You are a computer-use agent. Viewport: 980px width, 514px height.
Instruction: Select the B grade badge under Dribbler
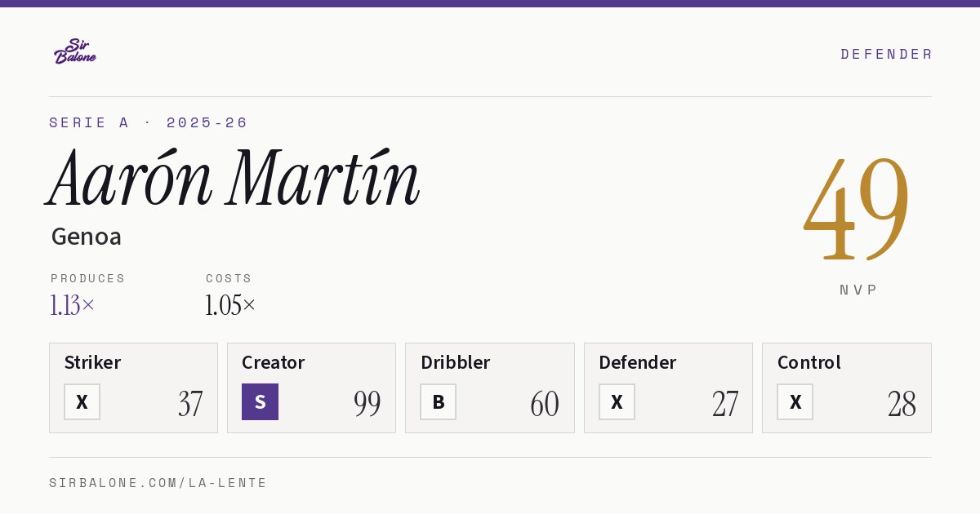438,401
